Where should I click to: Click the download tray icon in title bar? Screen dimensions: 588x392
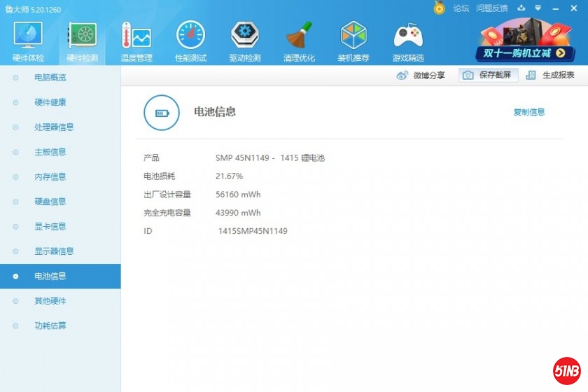pos(521,8)
